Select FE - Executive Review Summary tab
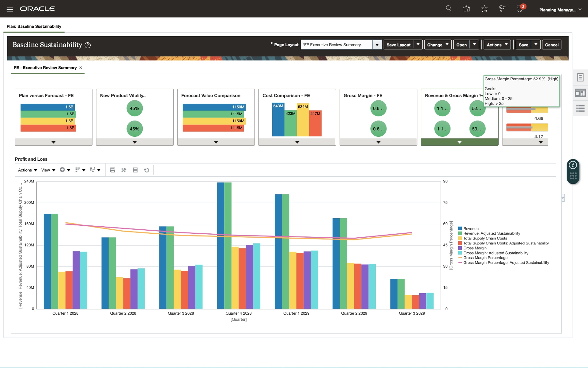Viewport: 588px width, 368px height. point(45,68)
